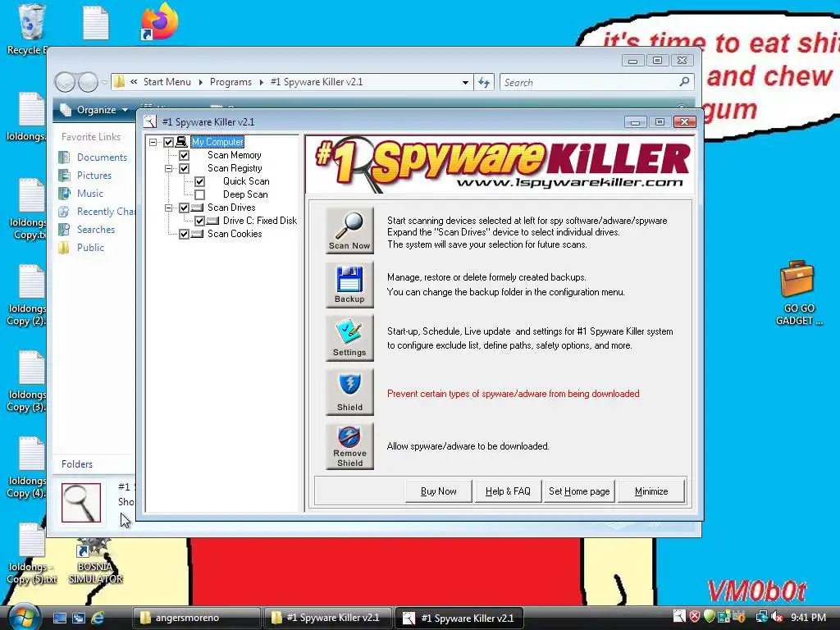This screenshot has width=840, height=630.
Task: Collapse the Scan Registry tree node
Action: pyautogui.click(x=169, y=168)
